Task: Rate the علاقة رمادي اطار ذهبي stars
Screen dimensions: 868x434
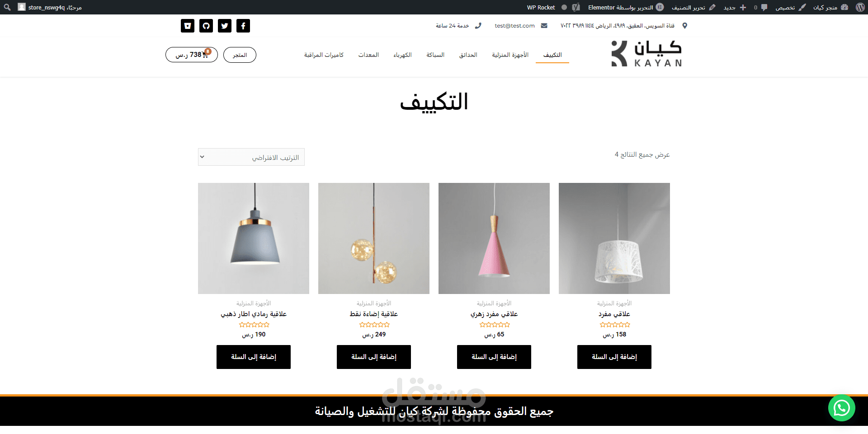Action: tap(254, 325)
